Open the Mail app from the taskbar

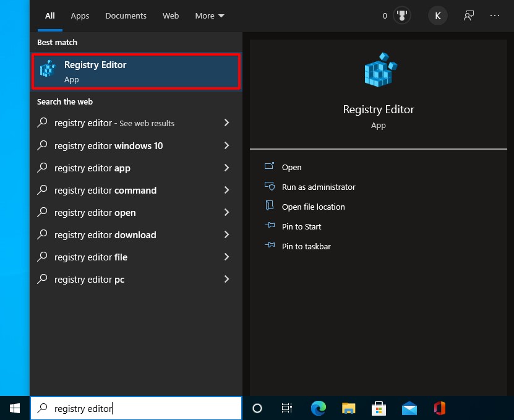pos(409,408)
